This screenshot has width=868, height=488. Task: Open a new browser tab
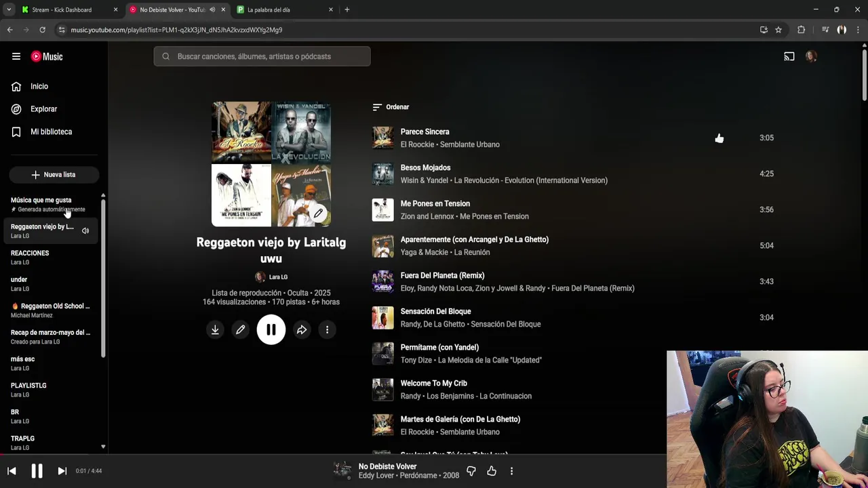pos(347,9)
